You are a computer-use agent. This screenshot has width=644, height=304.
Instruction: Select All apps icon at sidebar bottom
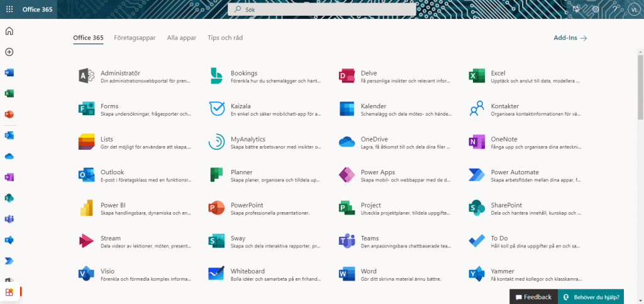click(9, 293)
